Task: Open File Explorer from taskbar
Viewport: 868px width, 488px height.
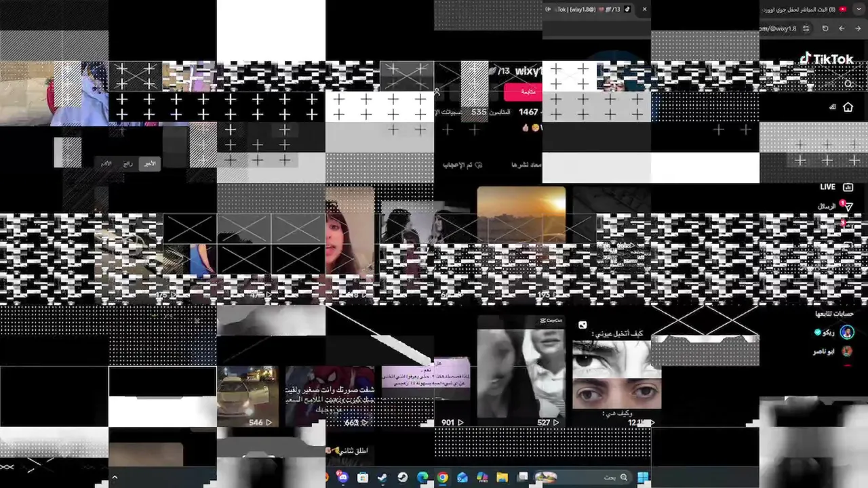Action: pos(502,478)
